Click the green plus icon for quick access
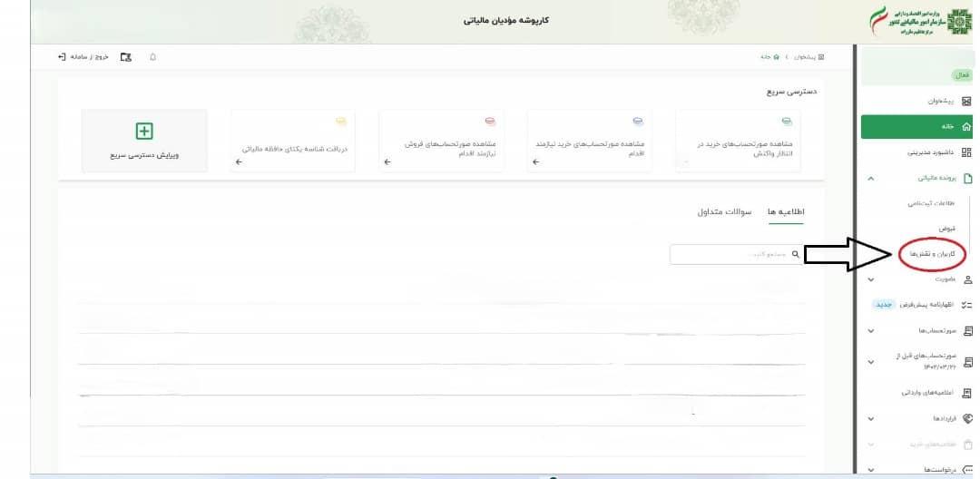The image size is (980, 479). click(144, 132)
